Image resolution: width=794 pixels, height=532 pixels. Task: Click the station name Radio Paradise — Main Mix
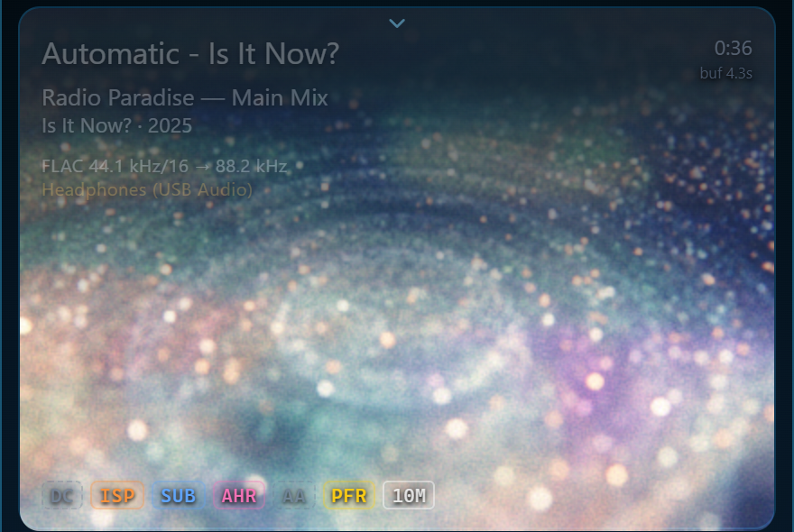(x=185, y=97)
